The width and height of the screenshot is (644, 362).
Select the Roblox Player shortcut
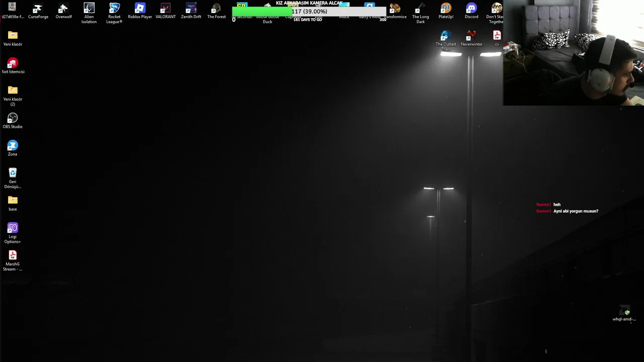pyautogui.click(x=140, y=11)
